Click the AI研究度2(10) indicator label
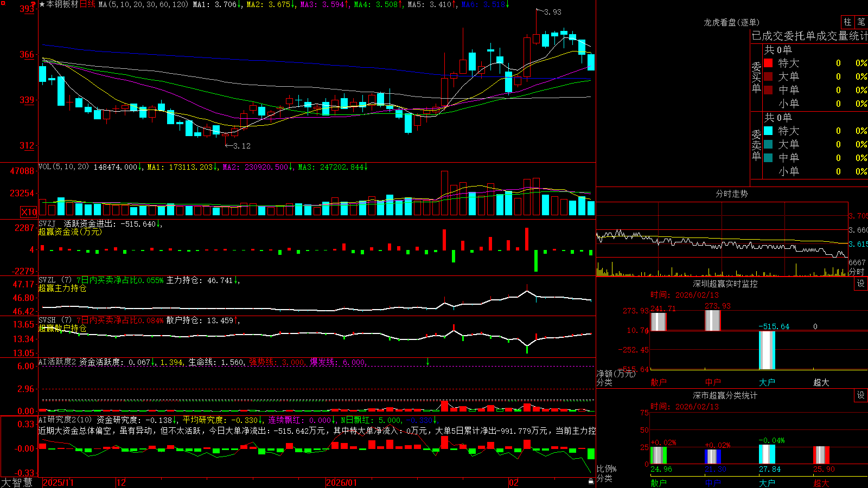The width and height of the screenshot is (868, 488). point(65,420)
